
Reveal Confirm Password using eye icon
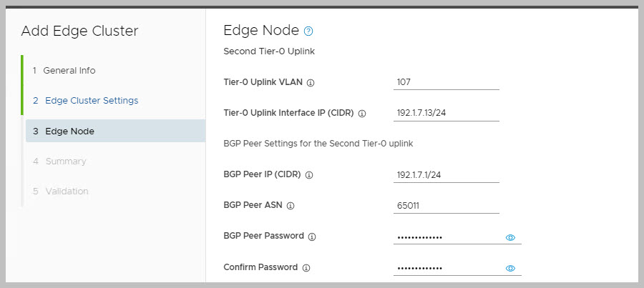[x=510, y=268]
